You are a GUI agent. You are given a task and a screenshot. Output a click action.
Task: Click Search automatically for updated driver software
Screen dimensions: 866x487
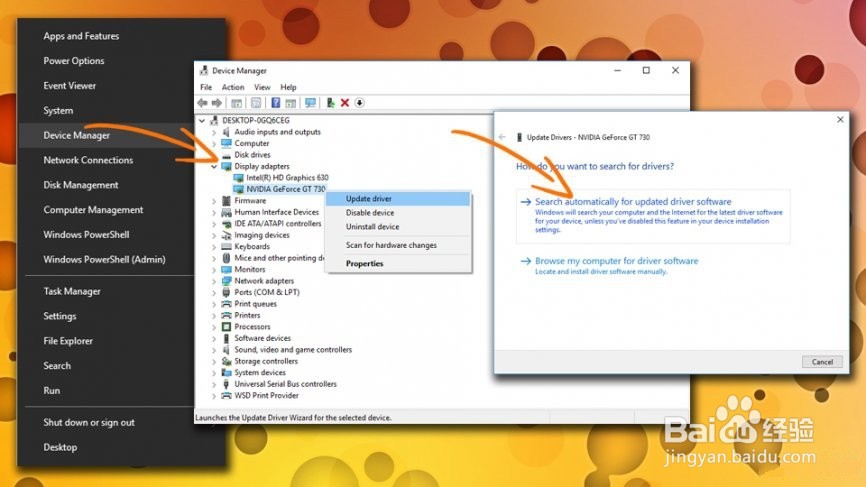point(653,216)
